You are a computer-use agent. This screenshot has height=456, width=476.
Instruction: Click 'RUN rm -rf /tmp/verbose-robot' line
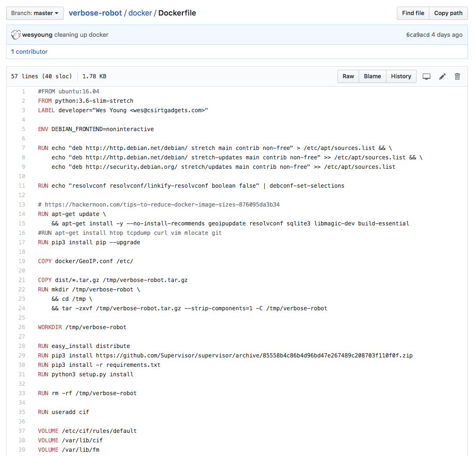[x=88, y=393]
